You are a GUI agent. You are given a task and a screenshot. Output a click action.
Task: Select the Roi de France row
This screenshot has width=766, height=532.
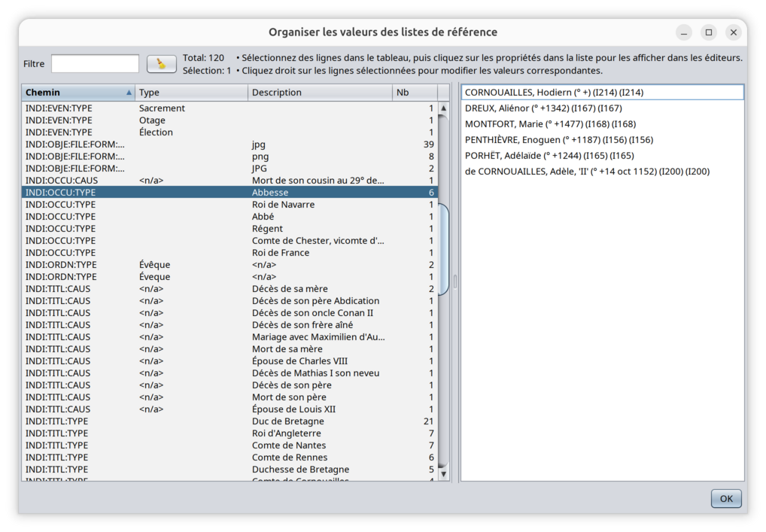pos(229,253)
